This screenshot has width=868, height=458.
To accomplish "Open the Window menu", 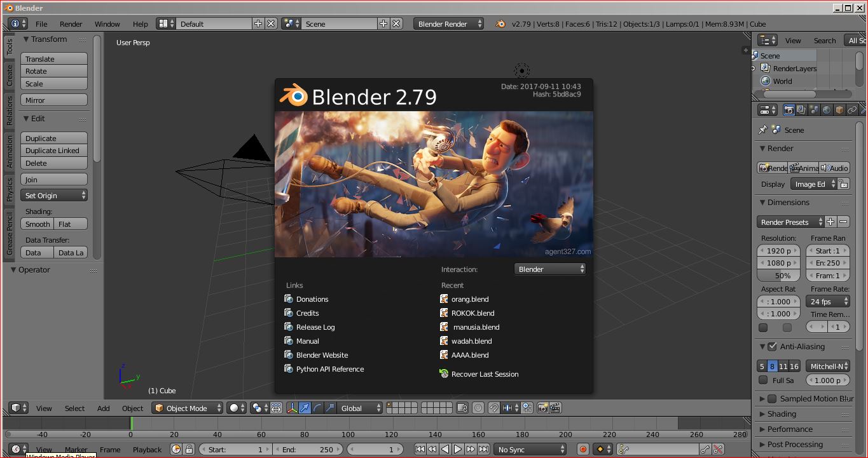I will [107, 24].
